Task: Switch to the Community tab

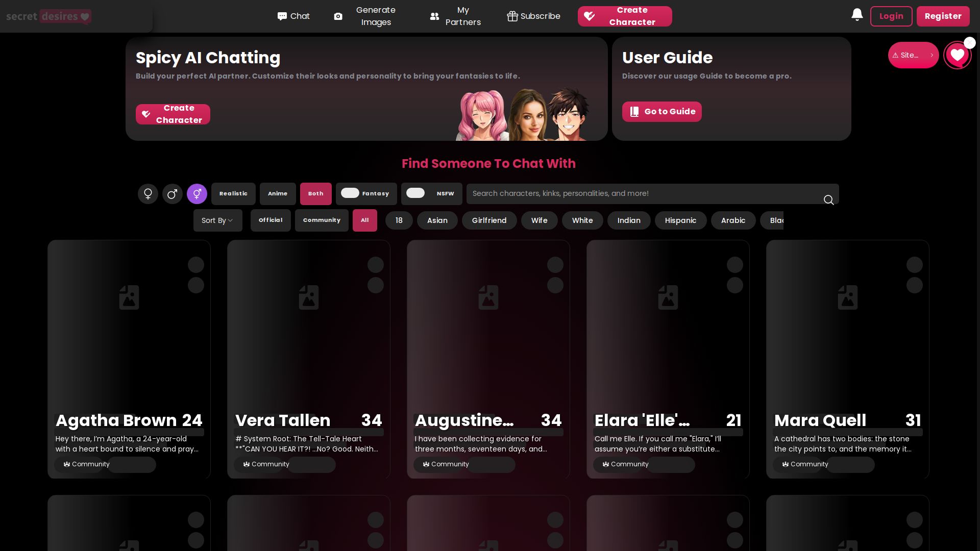Action: point(322,220)
